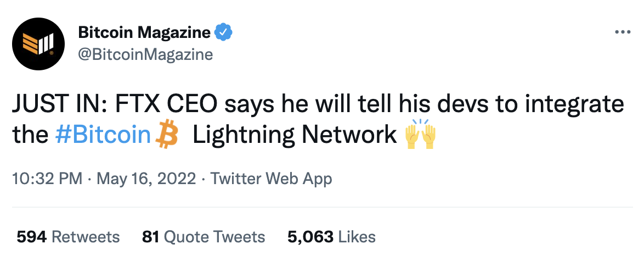Click the raised hands emoji
The width and height of the screenshot is (644, 255).
click(x=420, y=135)
